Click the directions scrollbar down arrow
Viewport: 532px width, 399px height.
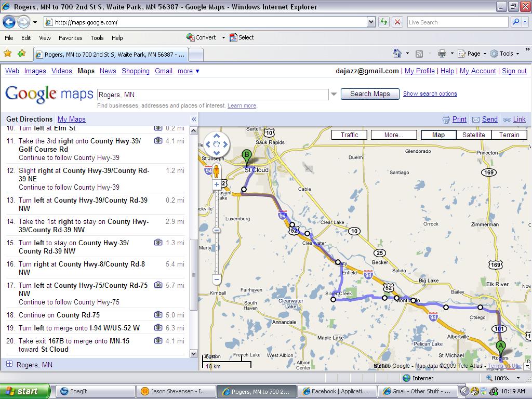click(193, 353)
